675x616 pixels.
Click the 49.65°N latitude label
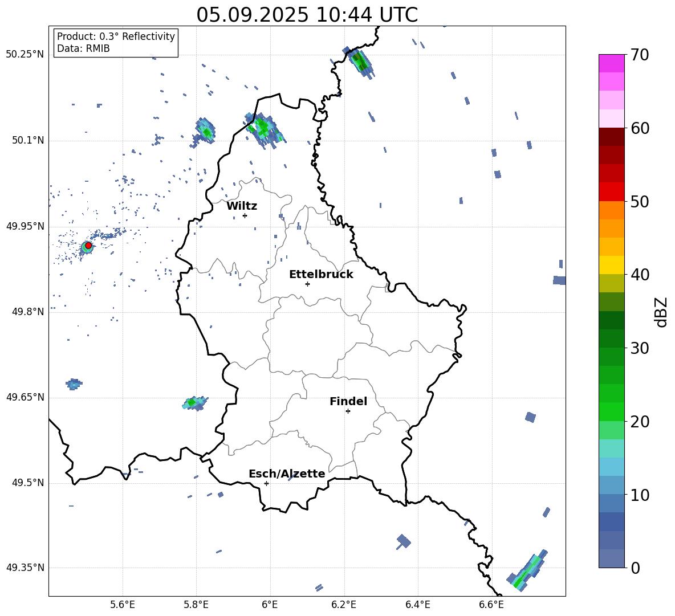pyautogui.click(x=25, y=397)
